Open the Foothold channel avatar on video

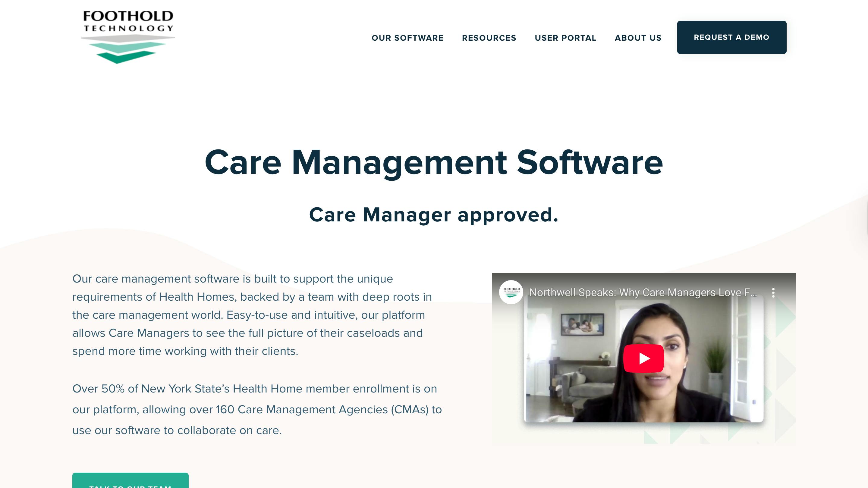(x=511, y=292)
